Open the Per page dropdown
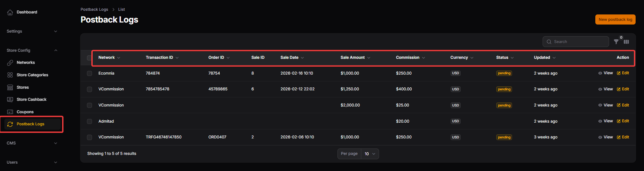This screenshot has height=171, width=644. (369, 154)
